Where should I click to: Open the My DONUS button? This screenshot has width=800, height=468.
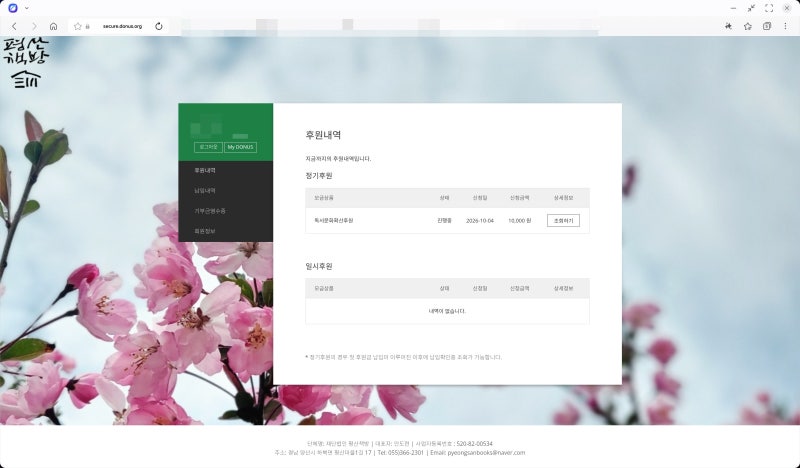240,147
